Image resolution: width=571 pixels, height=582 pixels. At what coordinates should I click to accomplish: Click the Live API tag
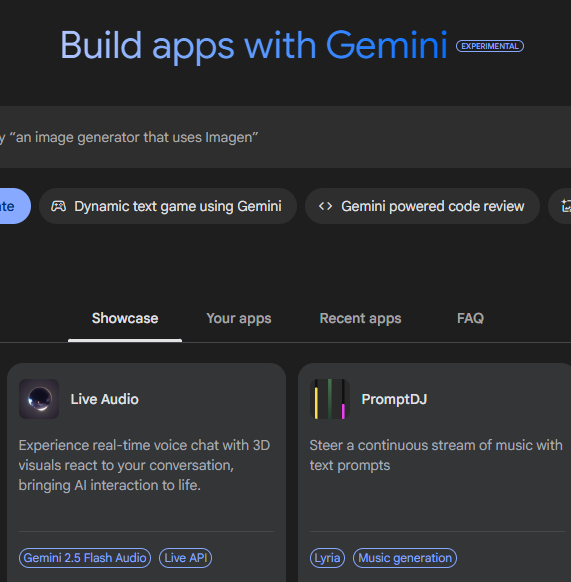point(186,558)
